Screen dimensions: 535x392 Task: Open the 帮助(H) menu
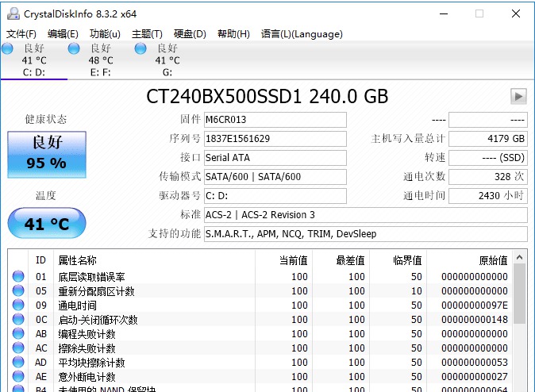(233, 34)
